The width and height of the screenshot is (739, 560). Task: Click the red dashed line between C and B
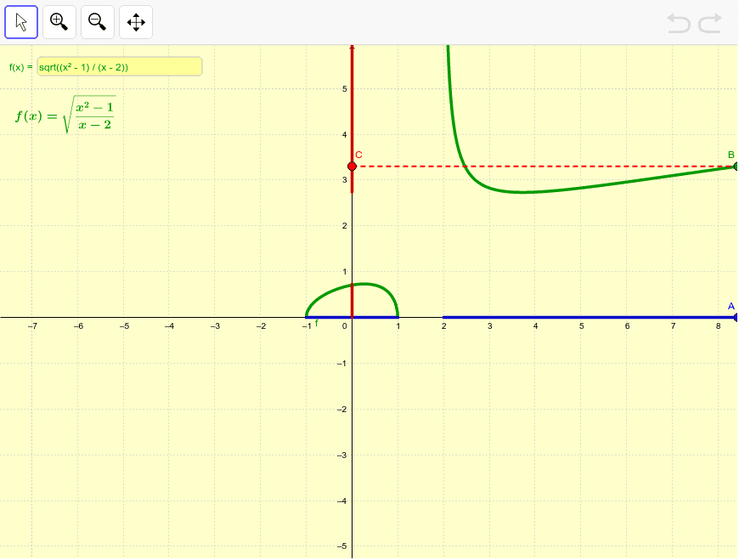pyautogui.click(x=544, y=167)
